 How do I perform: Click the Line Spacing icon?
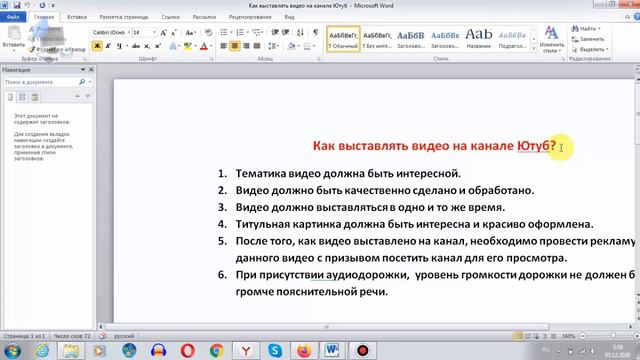tap(272, 46)
